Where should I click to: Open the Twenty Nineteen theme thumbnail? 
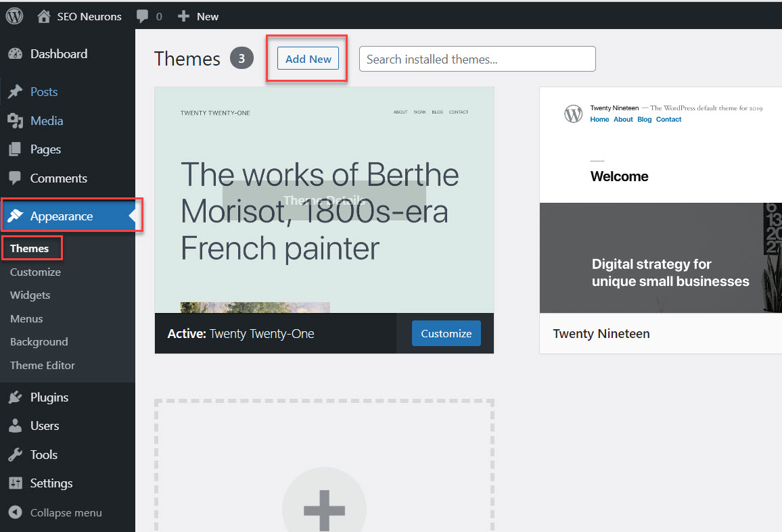(661, 200)
